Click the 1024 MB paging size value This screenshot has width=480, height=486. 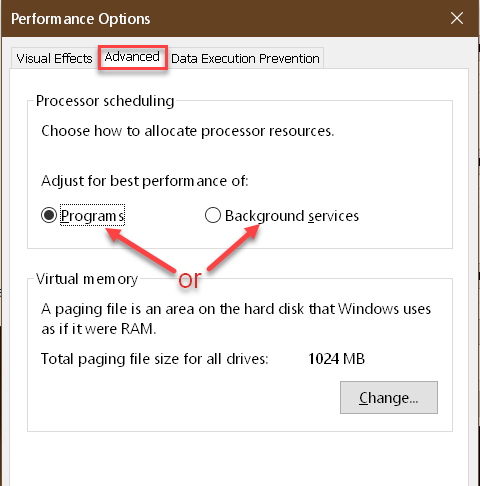click(x=336, y=359)
